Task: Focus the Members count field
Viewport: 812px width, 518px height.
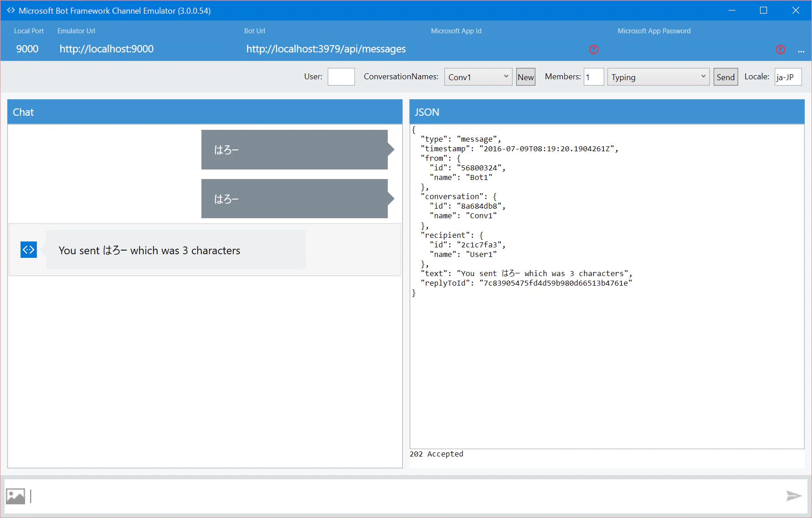Action: 594,77
